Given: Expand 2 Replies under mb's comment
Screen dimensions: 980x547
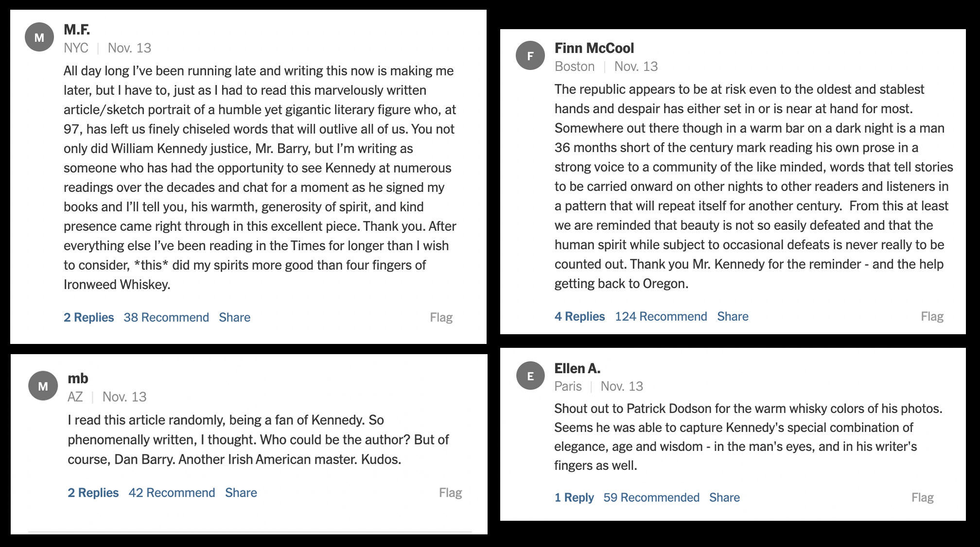Looking at the screenshot, I should tap(93, 493).
